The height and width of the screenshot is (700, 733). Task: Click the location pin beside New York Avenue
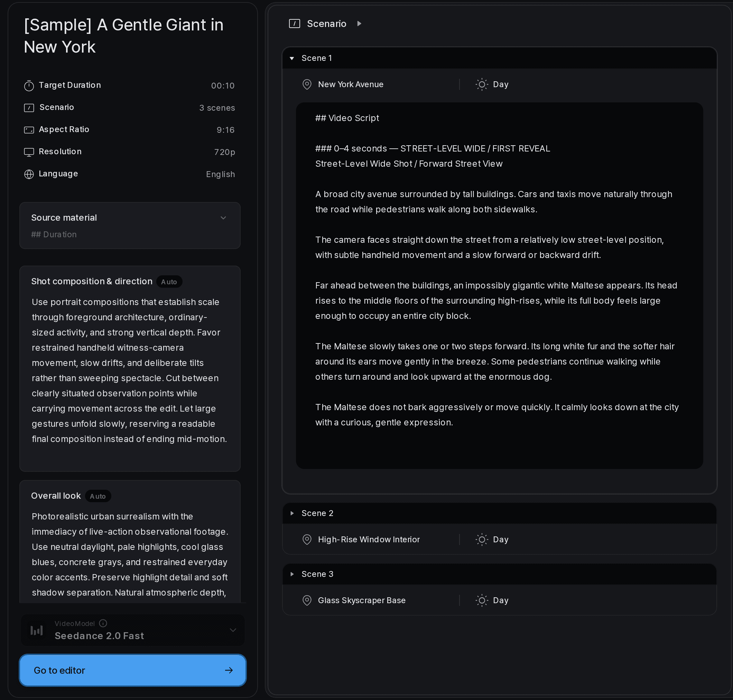[x=307, y=84]
